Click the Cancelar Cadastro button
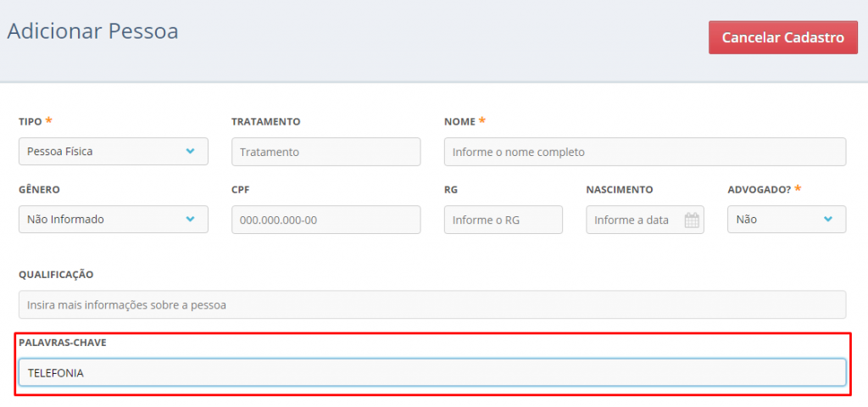 tap(782, 37)
